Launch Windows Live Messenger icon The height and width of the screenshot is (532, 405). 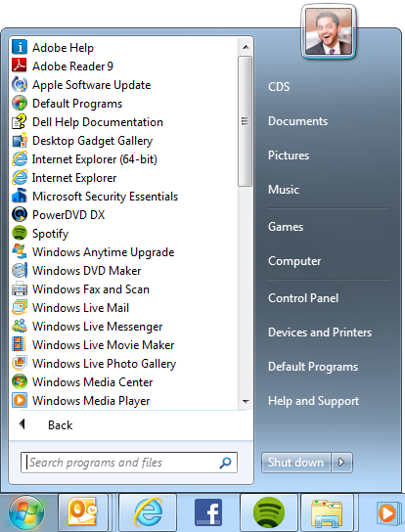[x=20, y=326]
